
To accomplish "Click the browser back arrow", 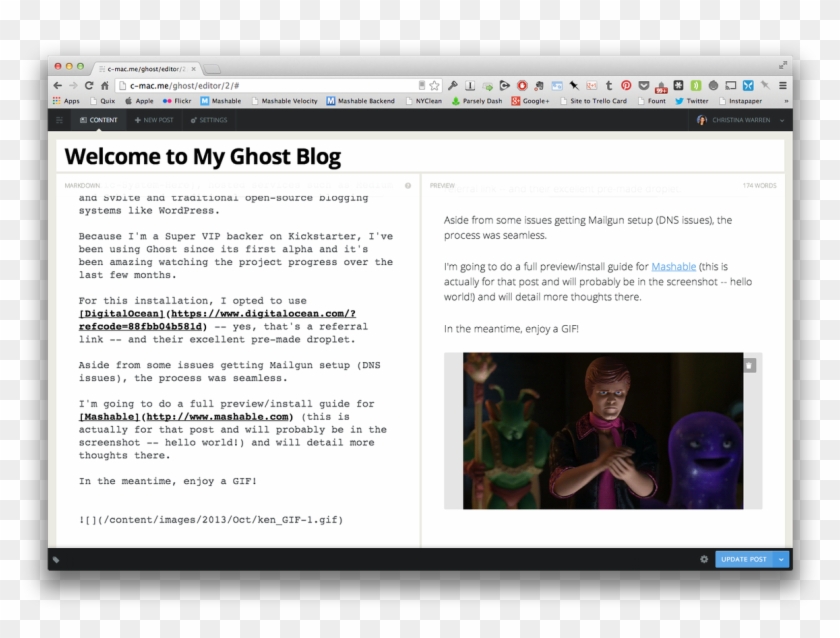I will point(58,86).
